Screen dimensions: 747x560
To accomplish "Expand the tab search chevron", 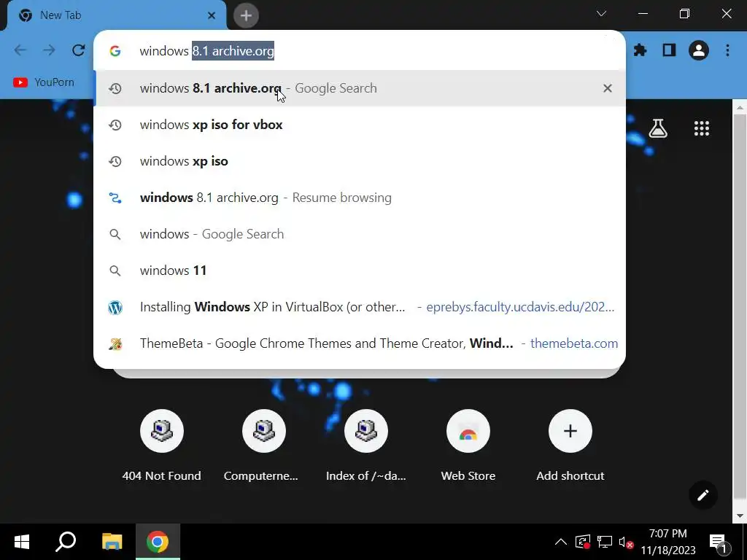I will pos(601,13).
